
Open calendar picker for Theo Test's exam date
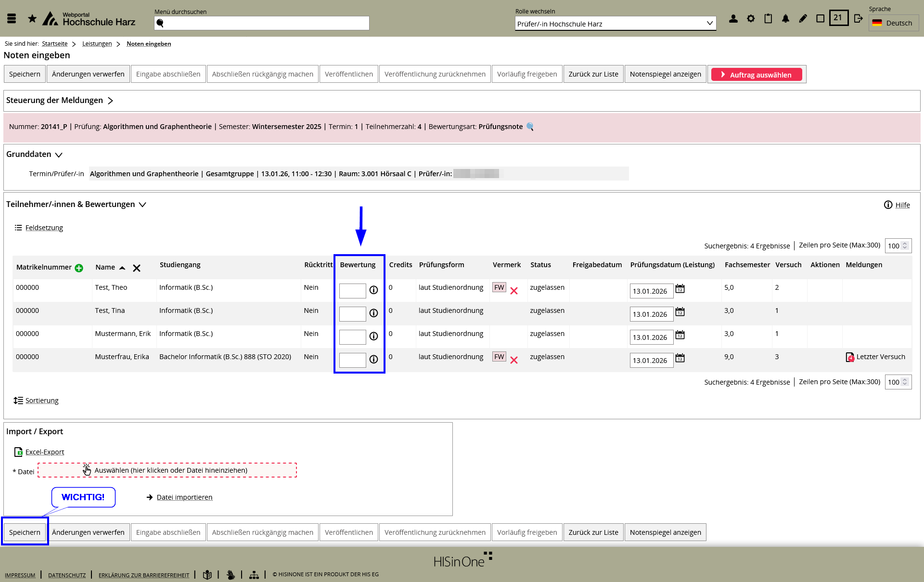point(680,289)
